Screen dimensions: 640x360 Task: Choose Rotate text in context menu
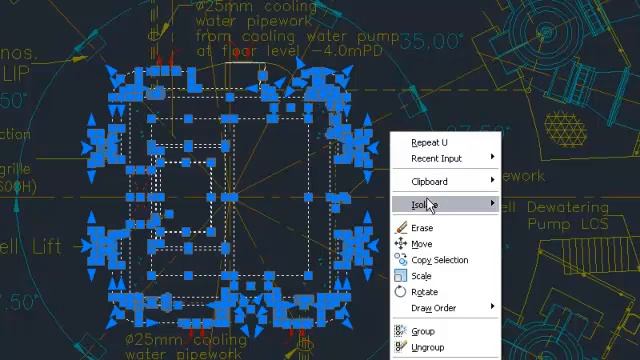coord(424,292)
